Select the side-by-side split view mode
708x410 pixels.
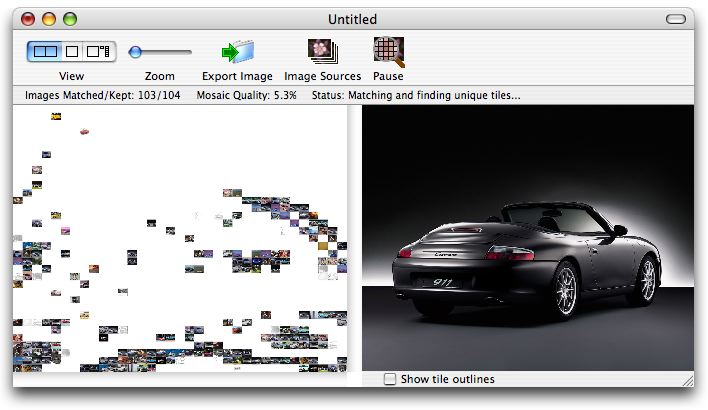[x=45, y=51]
